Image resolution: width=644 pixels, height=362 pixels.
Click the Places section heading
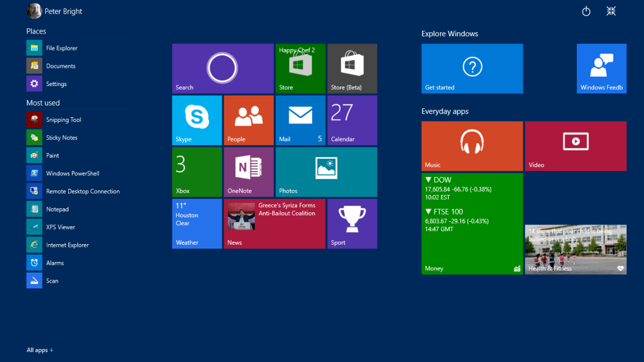pos(36,31)
